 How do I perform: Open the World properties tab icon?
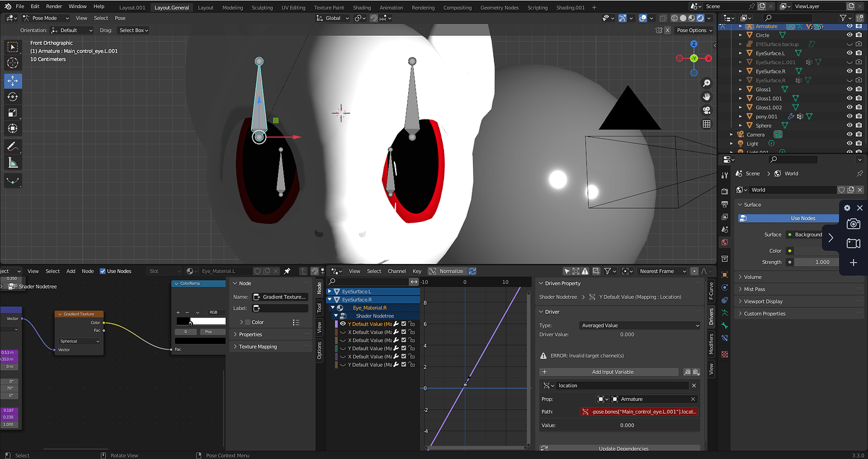pos(725,242)
